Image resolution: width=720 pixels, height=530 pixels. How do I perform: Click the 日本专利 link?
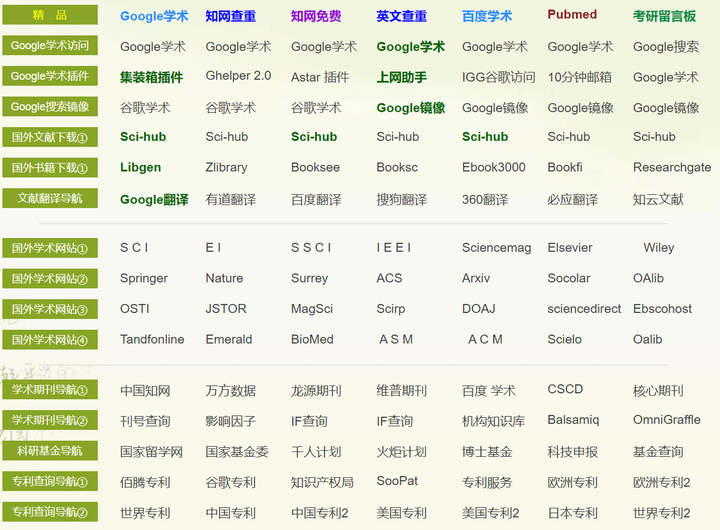tap(572, 513)
